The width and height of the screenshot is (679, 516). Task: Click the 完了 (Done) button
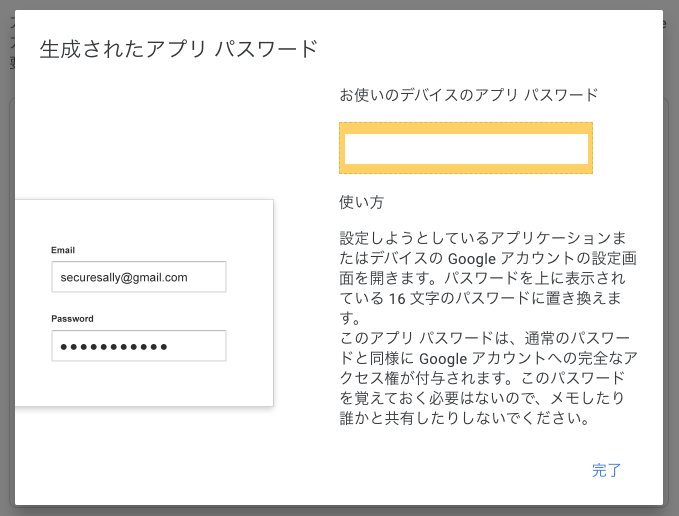pos(606,470)
